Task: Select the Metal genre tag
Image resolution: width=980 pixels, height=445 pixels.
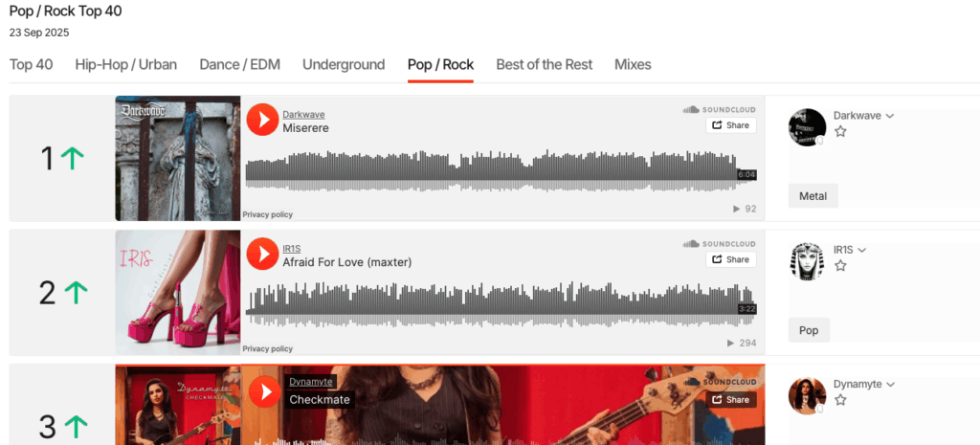Action: (813, 196)
